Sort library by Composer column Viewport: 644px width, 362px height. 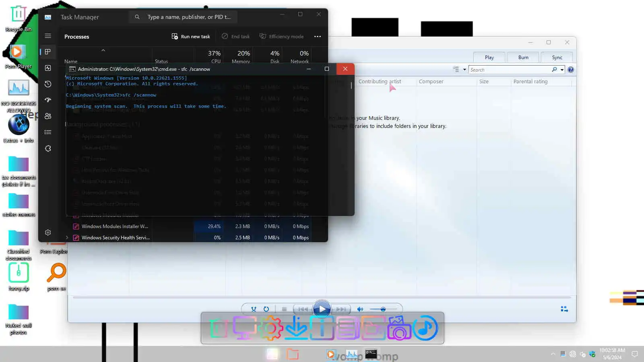click(431, 81)
